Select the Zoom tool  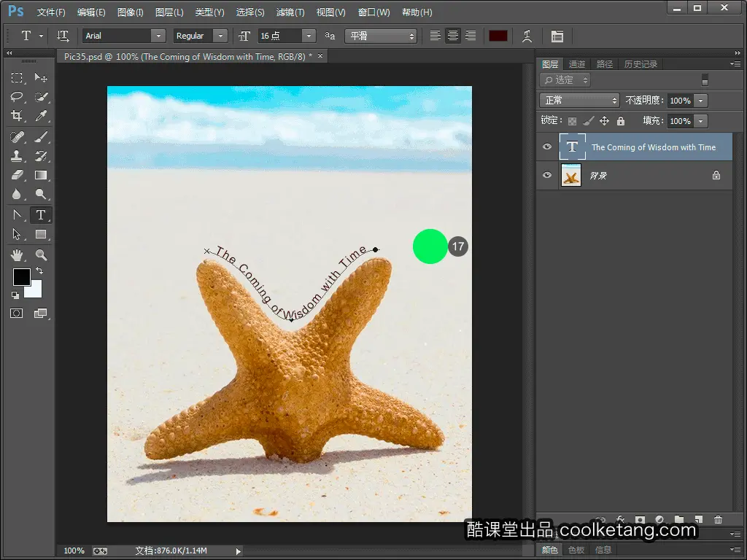(41, 255)
